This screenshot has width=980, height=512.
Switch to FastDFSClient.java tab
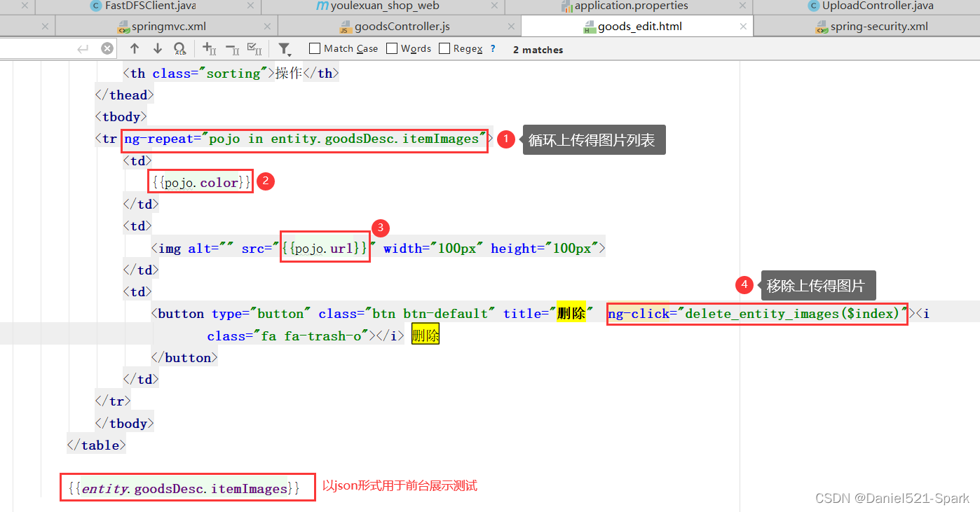149,6
